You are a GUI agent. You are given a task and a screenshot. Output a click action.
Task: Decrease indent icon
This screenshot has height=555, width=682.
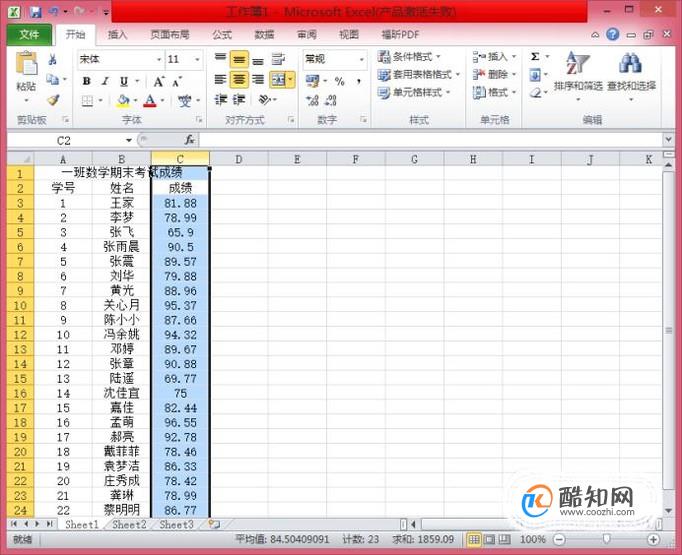(221, 100)
